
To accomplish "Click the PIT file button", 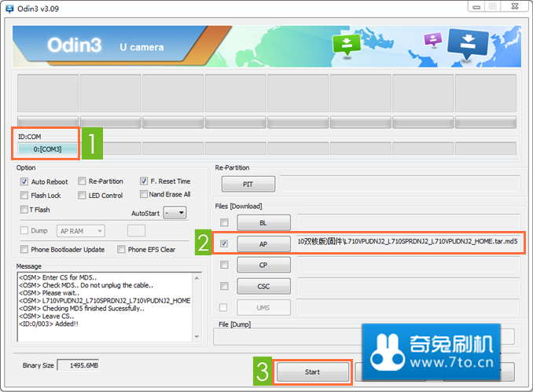I will click(248, 184).
